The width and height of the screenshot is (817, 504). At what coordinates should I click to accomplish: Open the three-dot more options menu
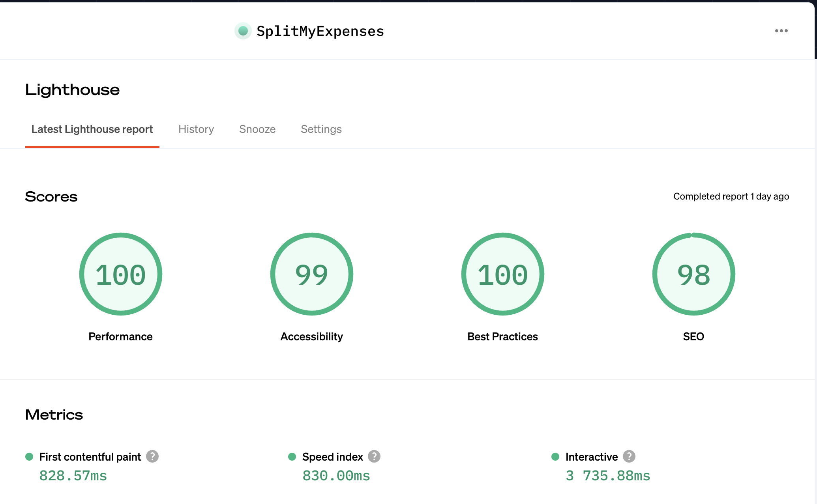pyautogui.click(x=781, y=31)
